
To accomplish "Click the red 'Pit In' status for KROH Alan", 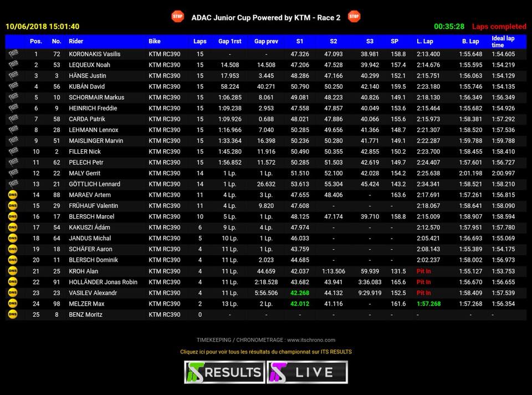I will [424, 271].
